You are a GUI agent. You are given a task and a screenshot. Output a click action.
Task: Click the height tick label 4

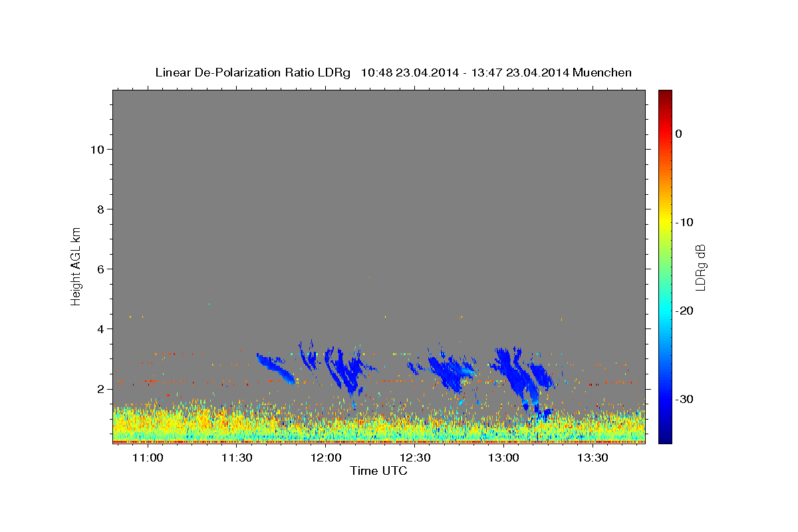click(x=100, y=329)
